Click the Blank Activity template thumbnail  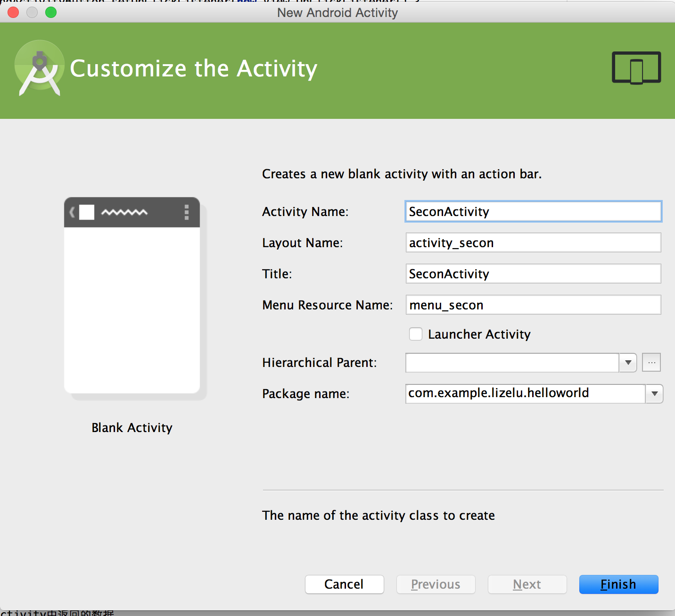click(132, 295)
